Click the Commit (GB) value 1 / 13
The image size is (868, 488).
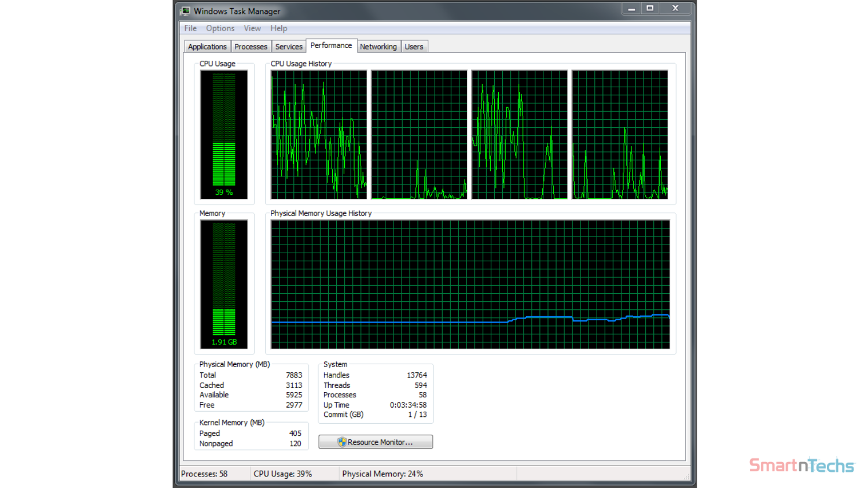[417, 415]
